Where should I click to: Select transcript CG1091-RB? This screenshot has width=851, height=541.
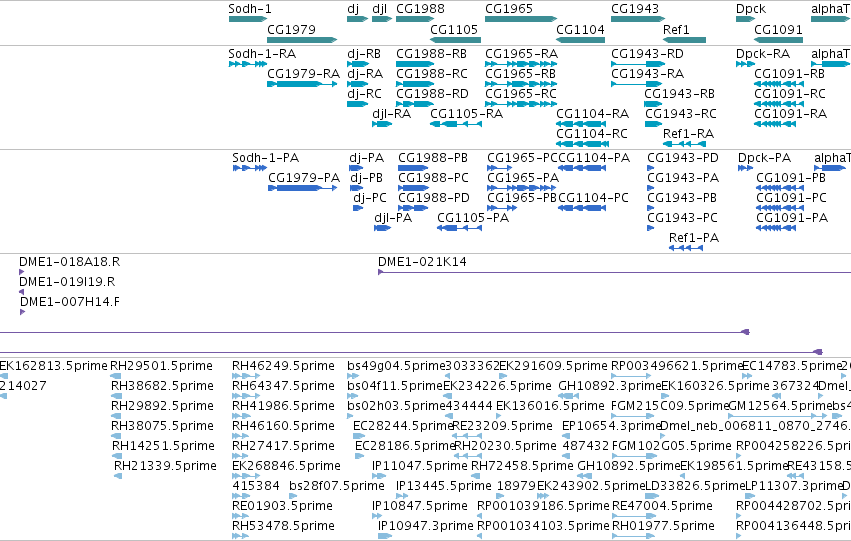[x=790, y=74]
